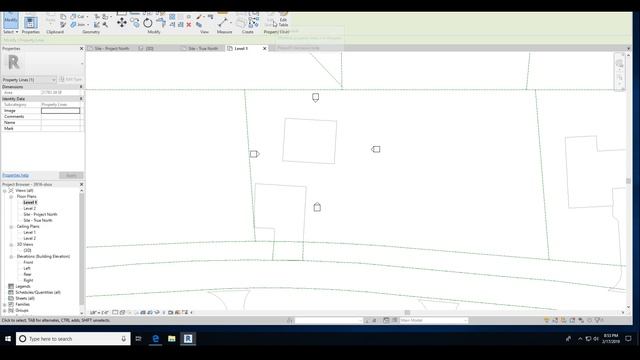Open the Main Model design options dropdown
The width and height of the screenshot is (640, 360).
433,320
